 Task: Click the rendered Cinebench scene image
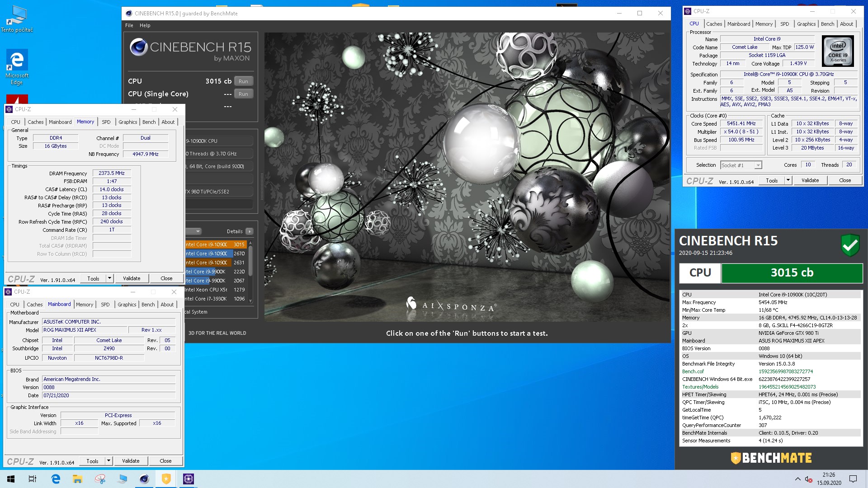click(x=467, y=177)
